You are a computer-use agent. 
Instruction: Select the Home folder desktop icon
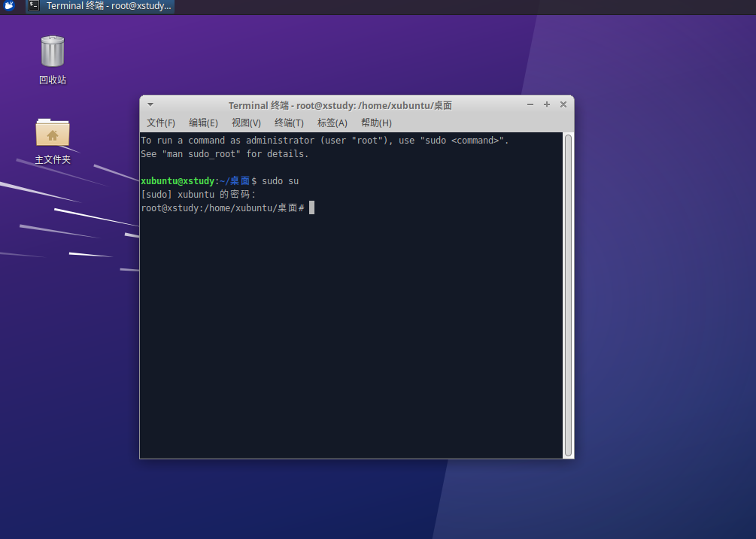pyautogui.click(x=53, y=132)
